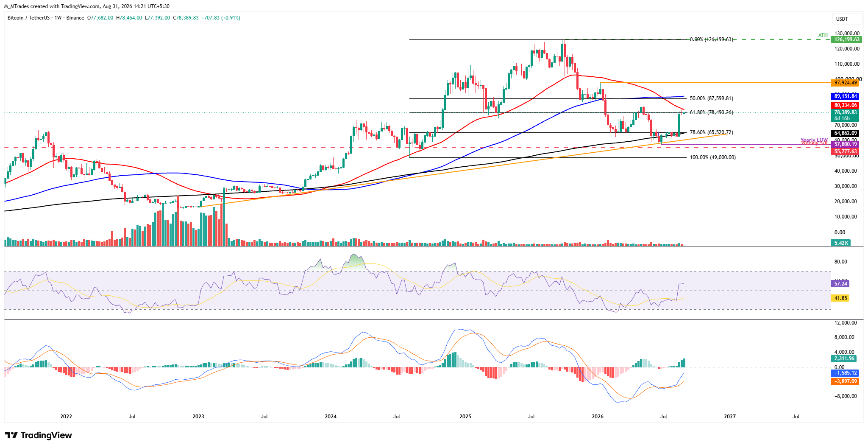Click 30,000.00 on the price axis

(846, 186)
